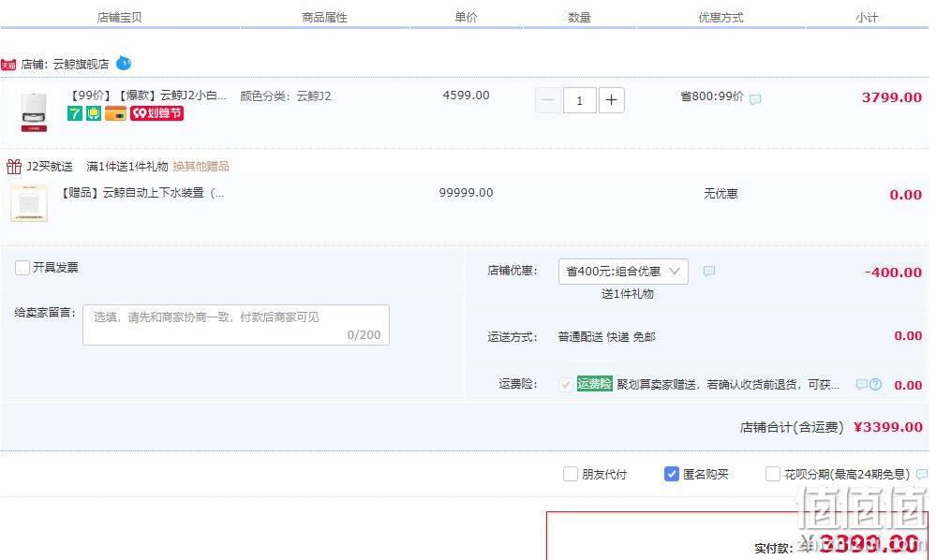This screenshot has width=936, height=560.
Task: Click the green shield guarantee badge
Action: tap(94, 113)
